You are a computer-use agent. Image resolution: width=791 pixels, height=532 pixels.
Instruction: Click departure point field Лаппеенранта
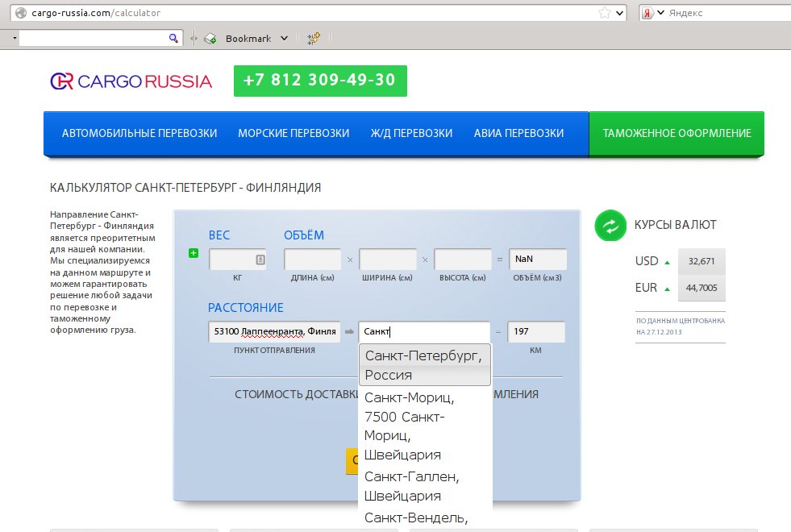pos(274,332)
